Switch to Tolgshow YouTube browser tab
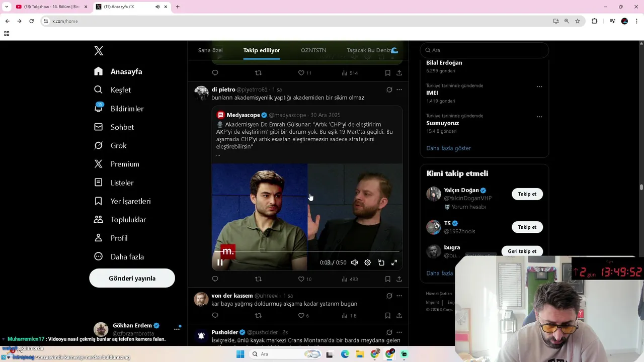This screenshot has height=362, width=644. coord(51,7)
